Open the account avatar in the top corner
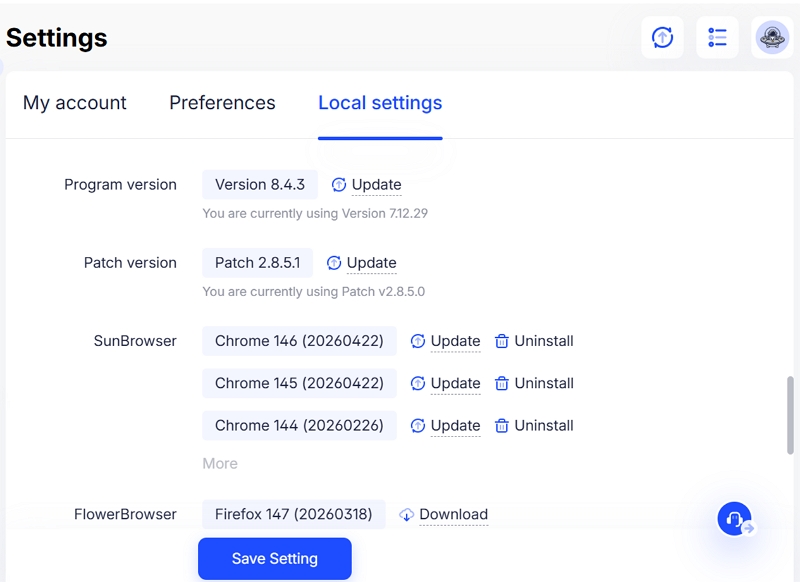Image resolution: width=800 pixels, height=582 pixels. 771,37
